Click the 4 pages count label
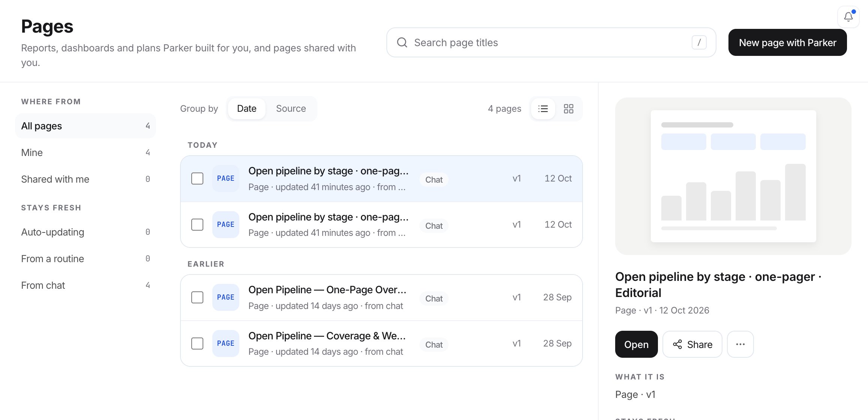The height and width of the screenshot is (420, 868). tap(504, 109)
